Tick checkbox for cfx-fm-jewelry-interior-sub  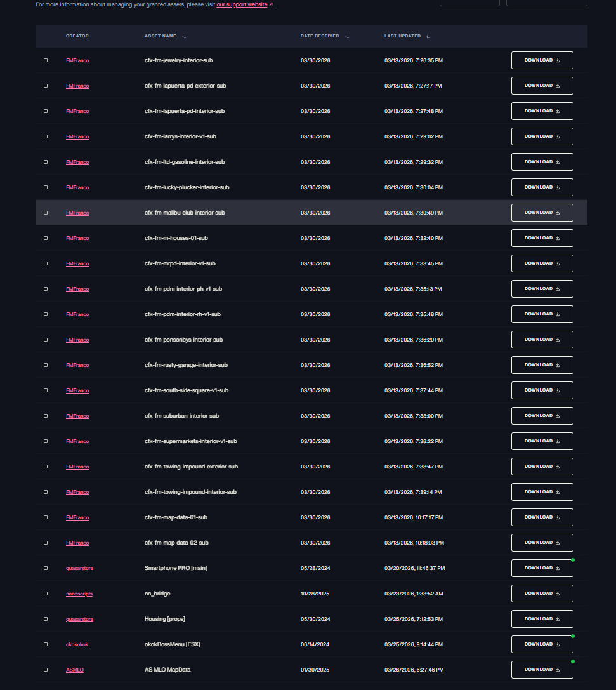tap(46, 60)
